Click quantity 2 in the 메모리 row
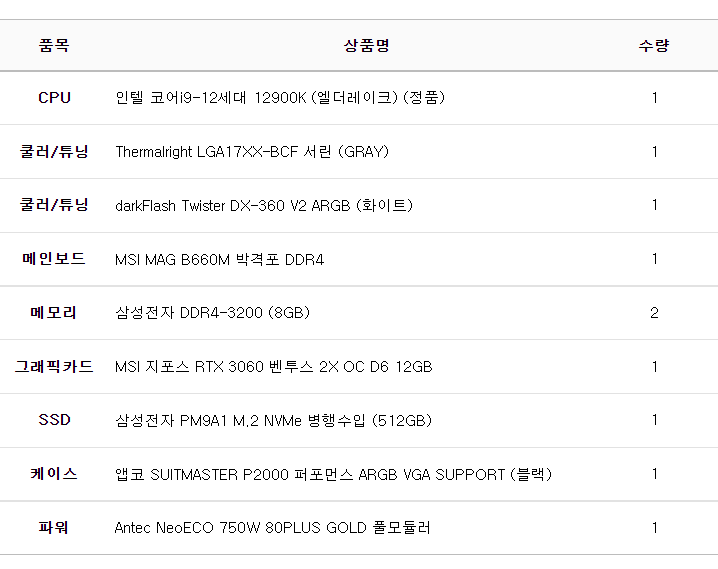This screenshot has height=569, width=718. tap(654, 313)
